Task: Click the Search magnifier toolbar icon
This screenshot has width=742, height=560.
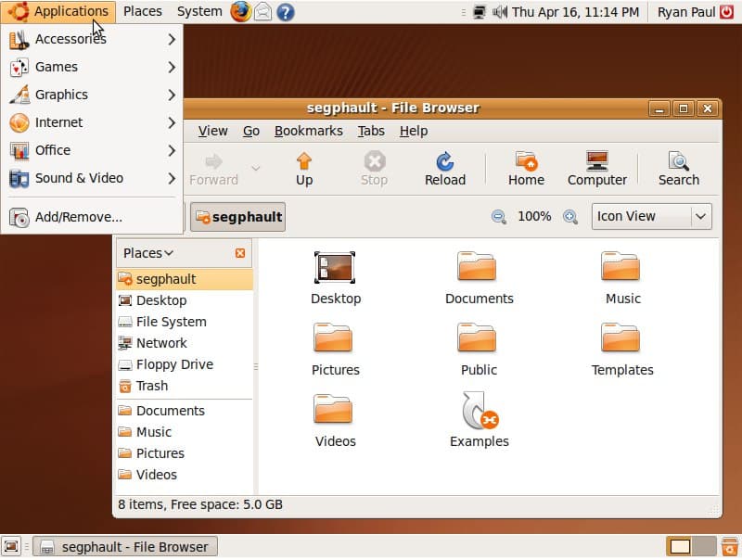Action: click(678, 168)
